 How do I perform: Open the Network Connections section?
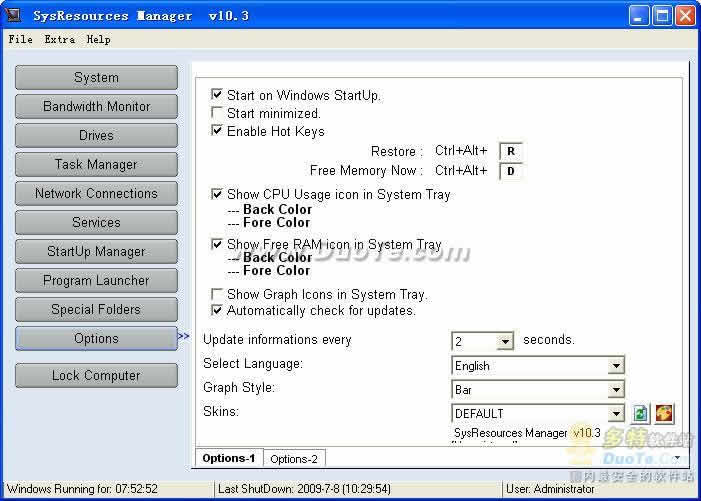coord(96,194)
